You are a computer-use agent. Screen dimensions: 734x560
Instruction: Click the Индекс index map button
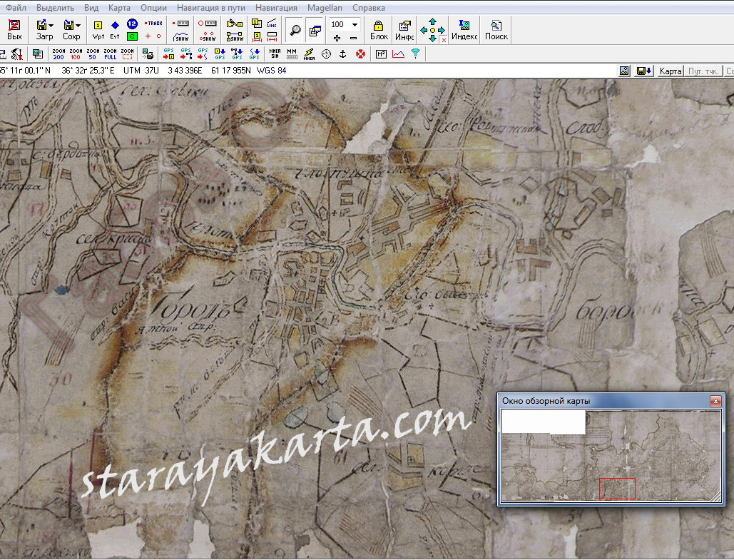coord(464,31)
